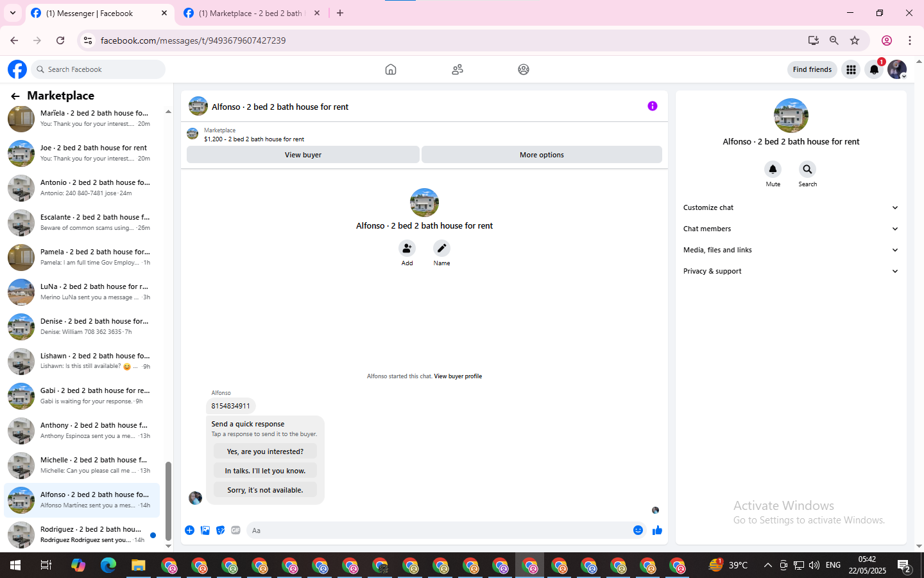
Task: Open File Explorer from the taskbar
Action: click(138, 566)
